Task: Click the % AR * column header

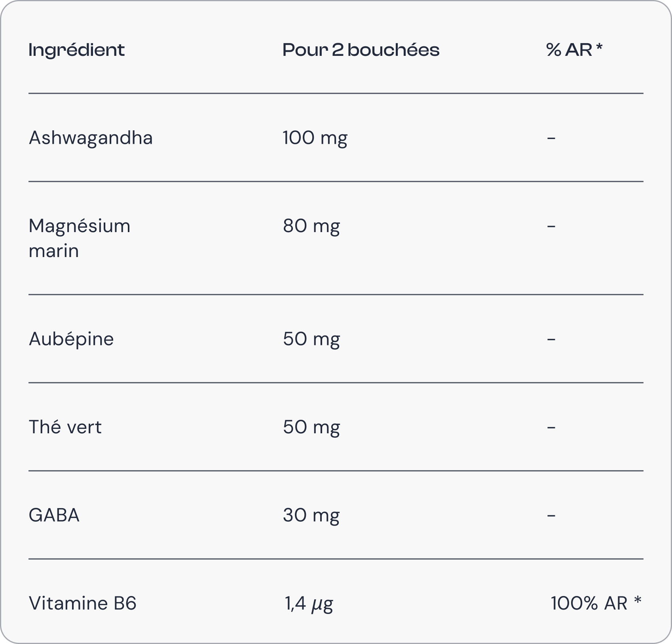Action: pos(574,50)
